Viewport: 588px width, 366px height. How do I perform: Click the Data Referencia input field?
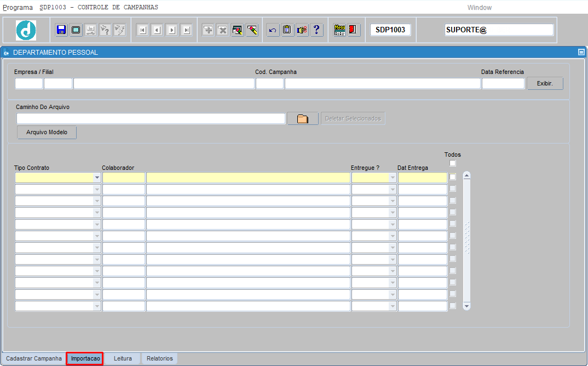[x=503, y=83]
